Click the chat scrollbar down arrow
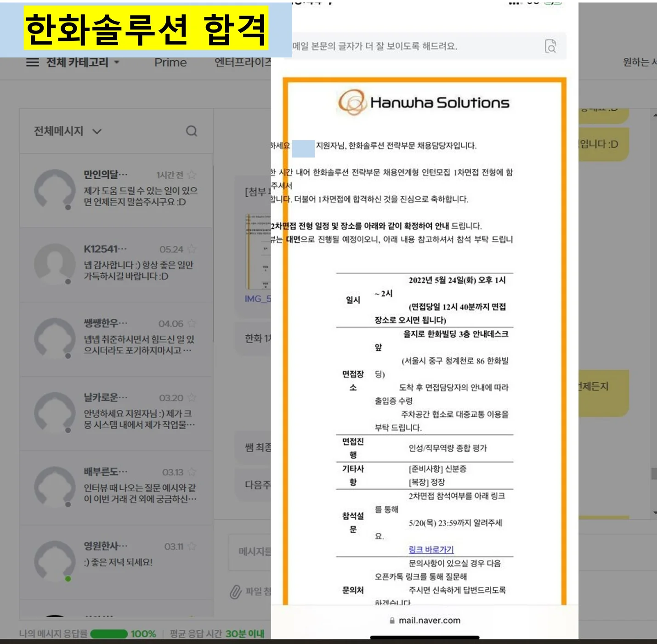 tap(654, 513)
